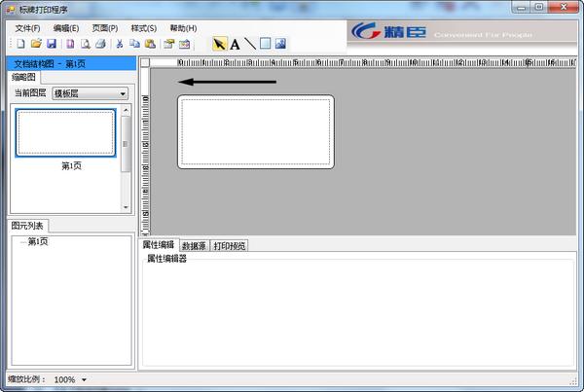Screen dimensions: 584x392
Task: Select the rectangle shape tool
Action: [265, 44]
